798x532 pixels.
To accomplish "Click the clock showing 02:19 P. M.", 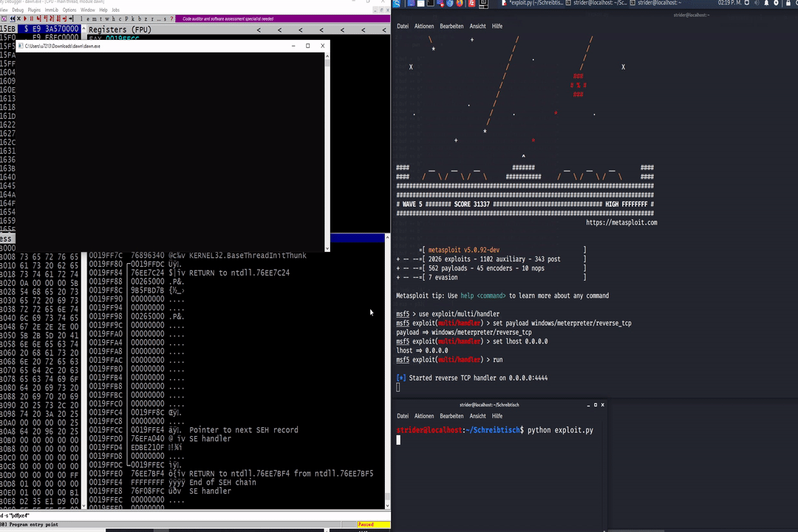I will 729,3.
